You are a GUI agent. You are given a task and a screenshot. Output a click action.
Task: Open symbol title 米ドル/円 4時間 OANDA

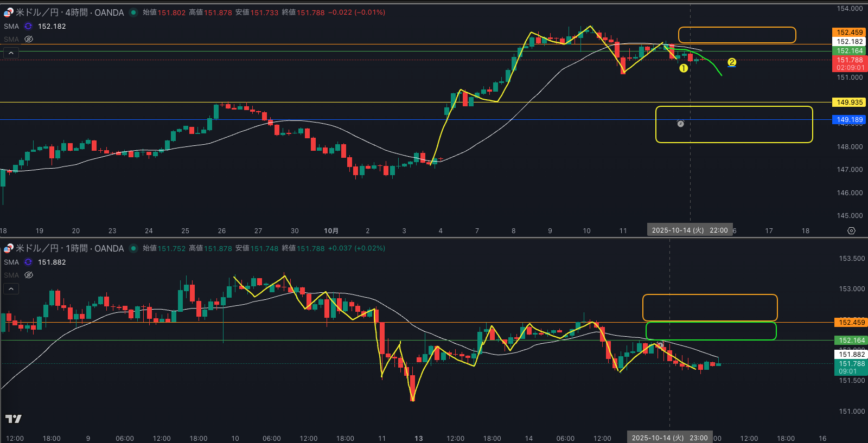coord(69,12)
